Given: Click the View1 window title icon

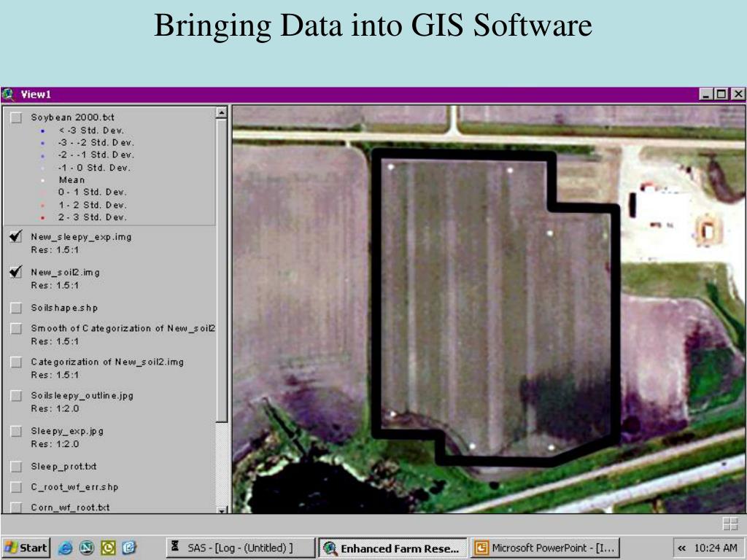Looking at the screenshot, I should coord(8,94).
